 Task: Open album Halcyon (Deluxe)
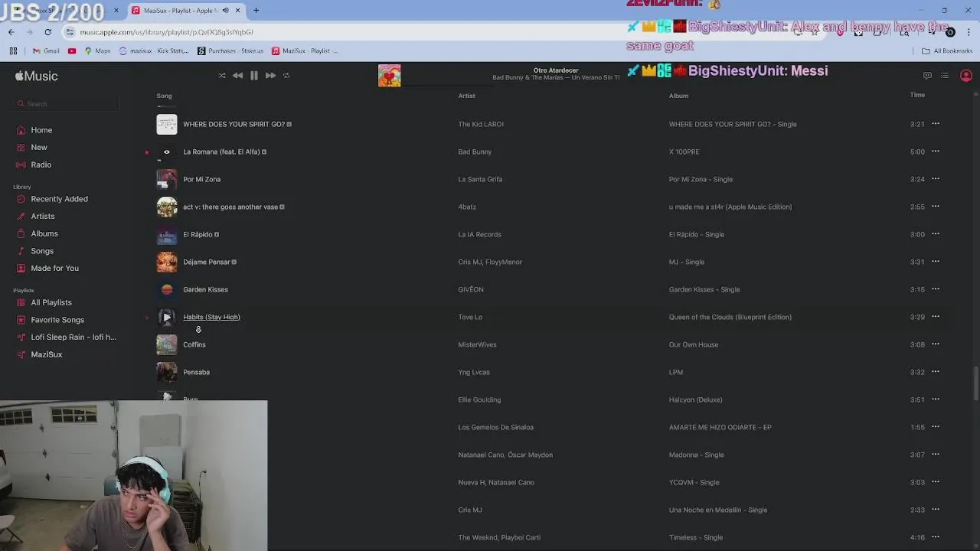[x=695, y=399]
